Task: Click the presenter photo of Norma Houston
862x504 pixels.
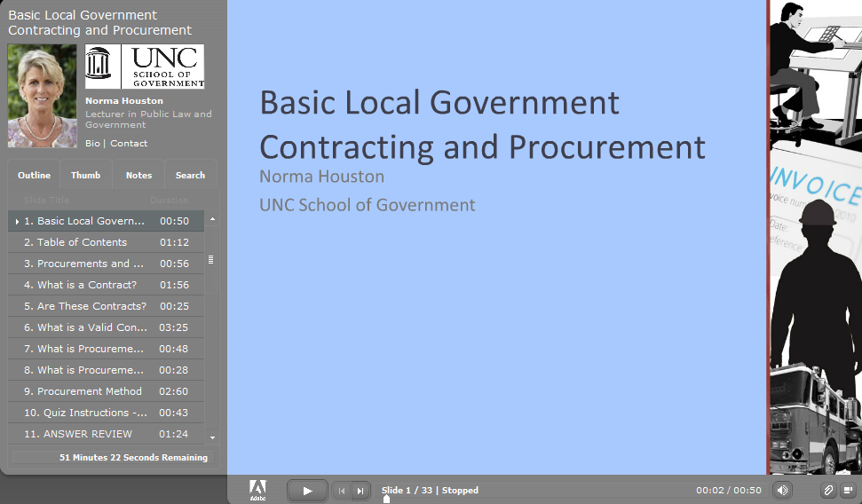Action: coord(42,96)
